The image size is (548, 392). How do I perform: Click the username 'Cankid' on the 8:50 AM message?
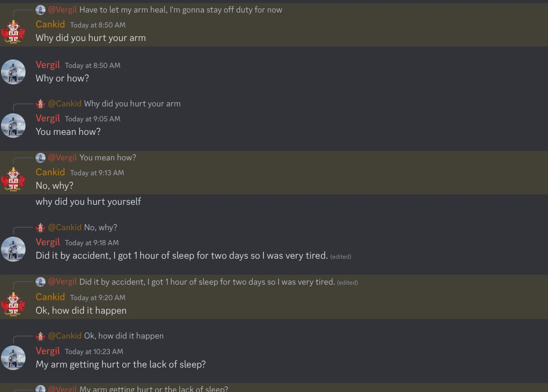(50, 24)
